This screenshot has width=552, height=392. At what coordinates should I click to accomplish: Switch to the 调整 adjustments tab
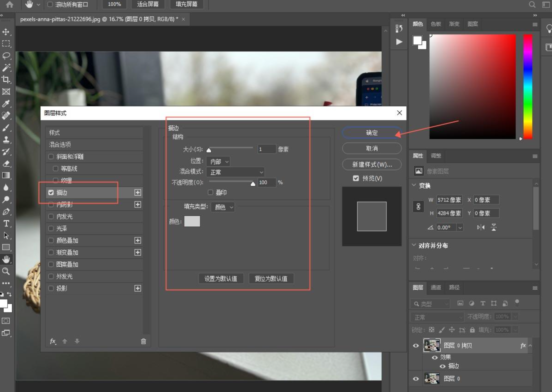436,156
